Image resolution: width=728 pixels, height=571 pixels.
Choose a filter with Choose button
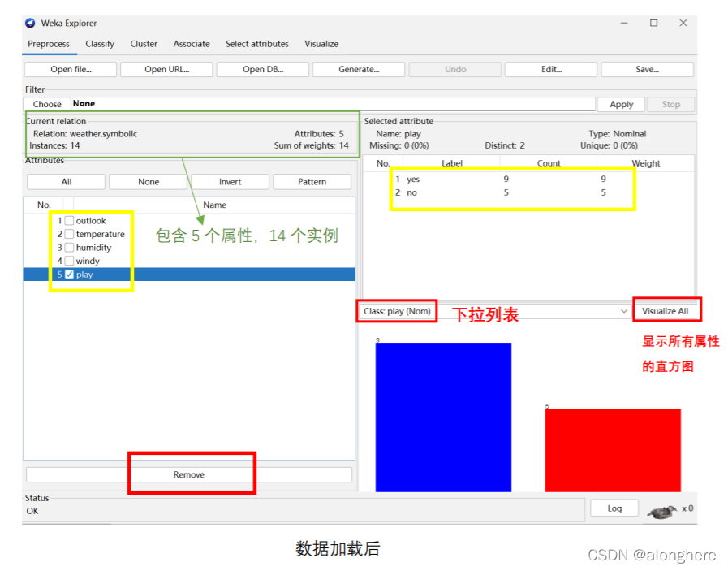coord(47,104)
